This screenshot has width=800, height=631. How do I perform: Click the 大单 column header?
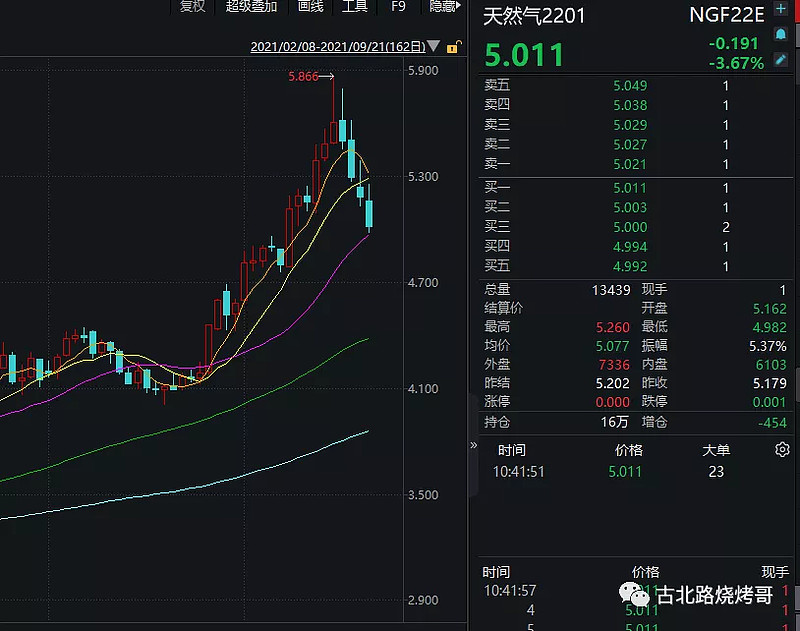pyautogui.click(x=716, y=450)
